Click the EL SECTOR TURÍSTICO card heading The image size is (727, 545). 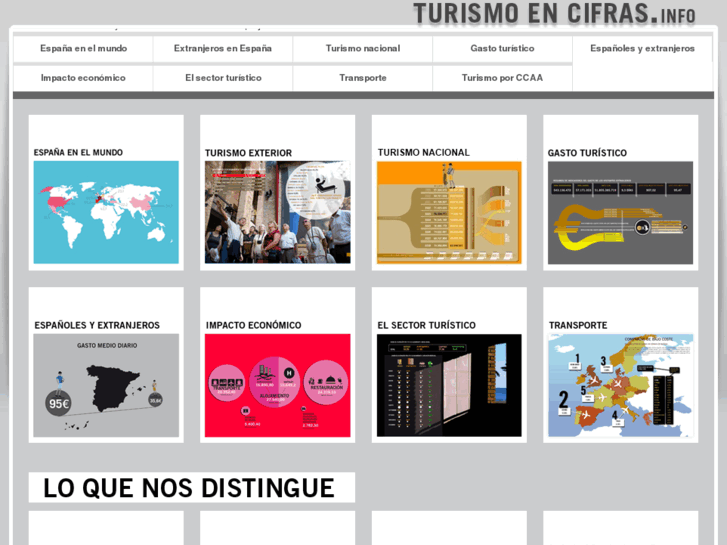click(x=427, y=326)
